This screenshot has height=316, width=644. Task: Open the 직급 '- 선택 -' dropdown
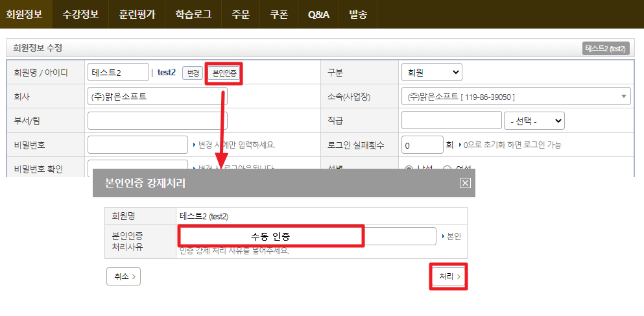point(534,121)
